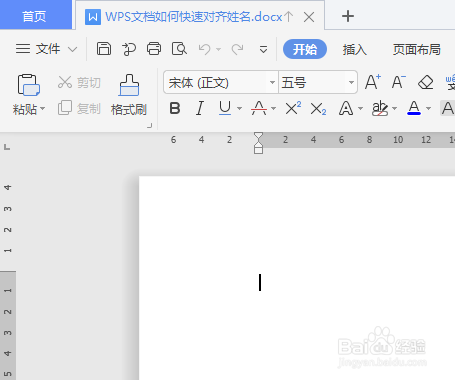Image resolution: width=455 pixels, height=380 pixels.
Task: Increase font size with A+ icon
Action: tap(373, 82)
